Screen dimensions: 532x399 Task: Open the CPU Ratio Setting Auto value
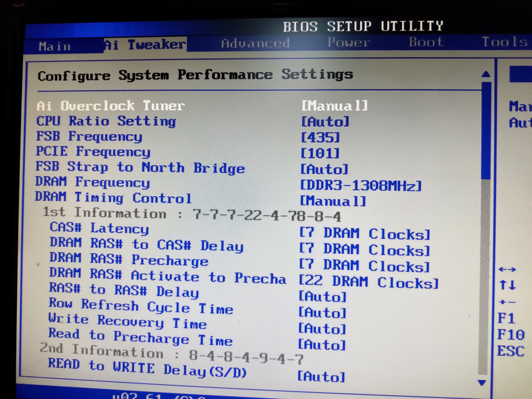pyautogui.click(x=325, y=122)
